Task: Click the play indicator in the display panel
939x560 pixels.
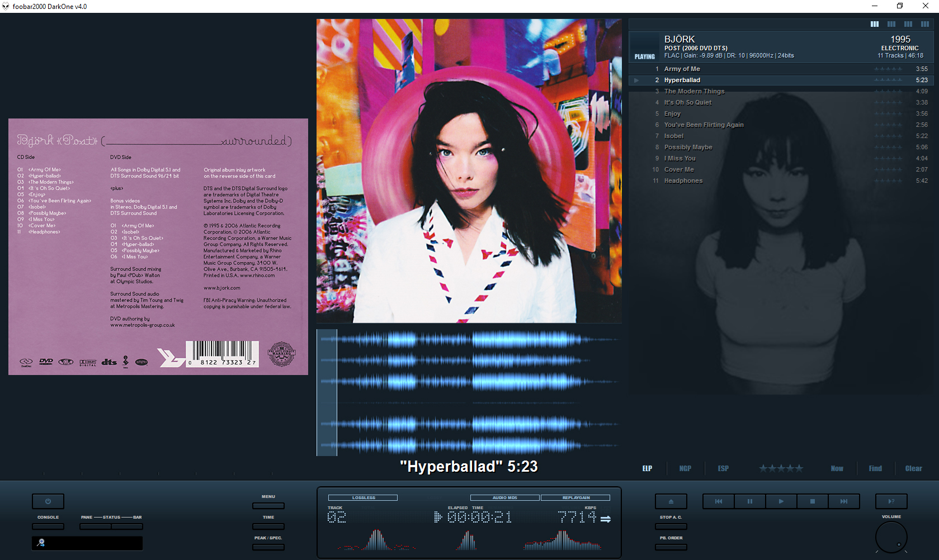Action: (x=438, y=517)
